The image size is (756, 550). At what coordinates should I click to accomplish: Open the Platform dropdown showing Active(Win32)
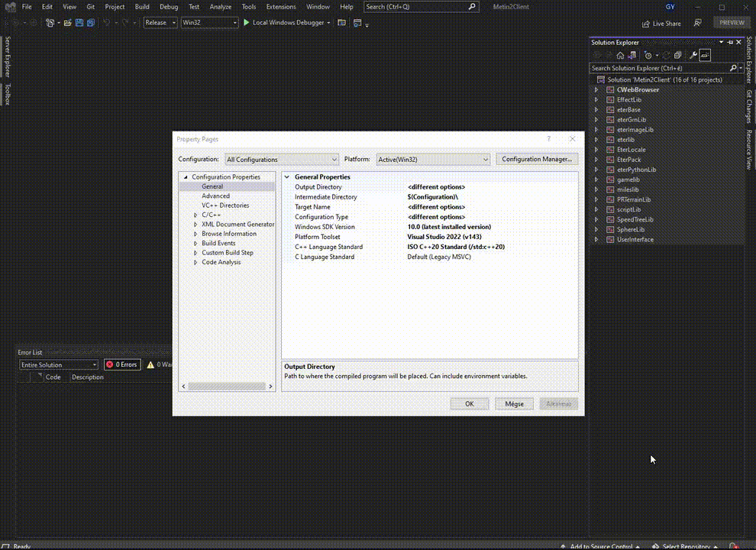(432, 159)
